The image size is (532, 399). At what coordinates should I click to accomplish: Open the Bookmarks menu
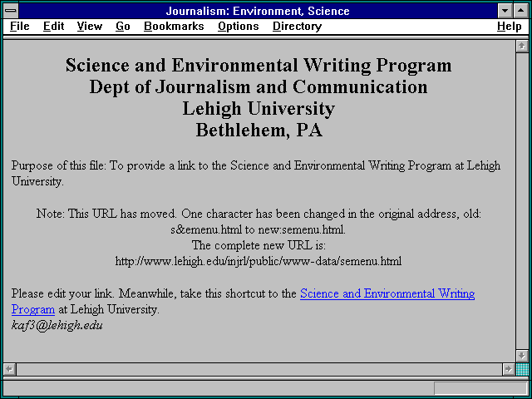pos(174,26)
